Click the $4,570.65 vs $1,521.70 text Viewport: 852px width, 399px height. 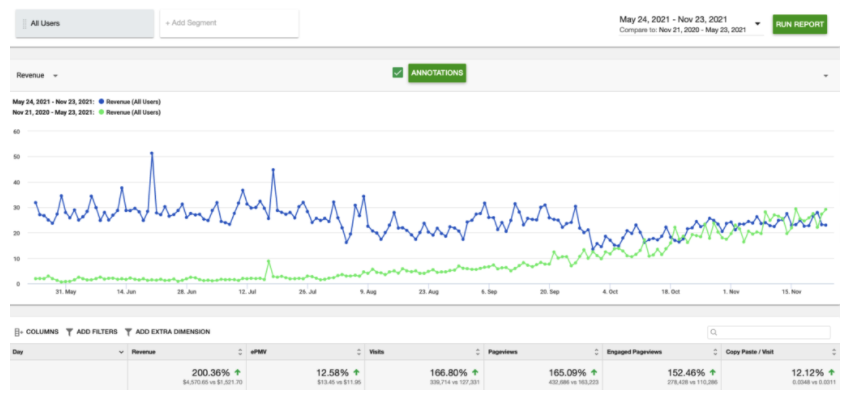[212, 383]
